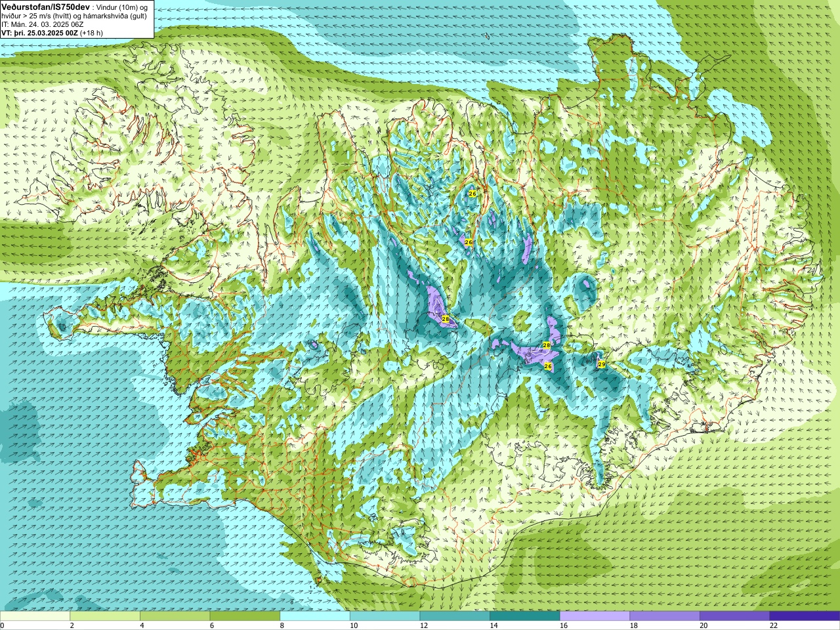
Task: Click the legend tick label 2
Action: pyautogui.click(x=72, y=625)
